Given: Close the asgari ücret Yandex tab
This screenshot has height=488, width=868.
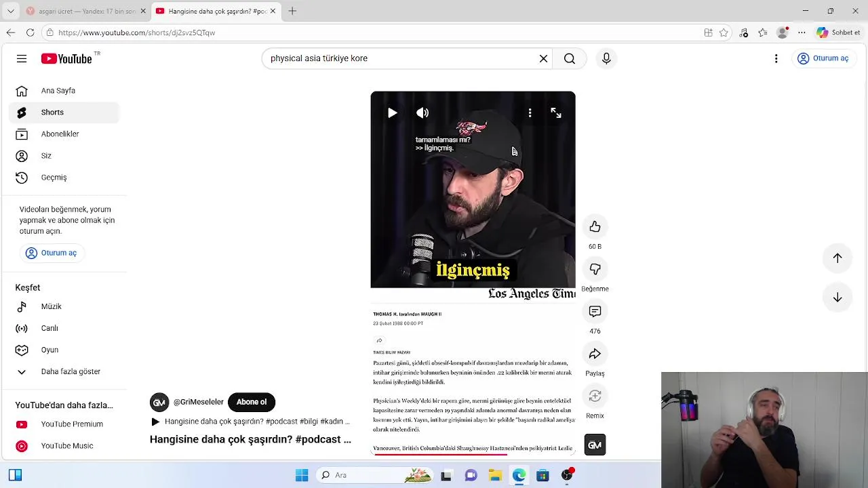Looking at the screenshot, I should (x=143, y=12).
